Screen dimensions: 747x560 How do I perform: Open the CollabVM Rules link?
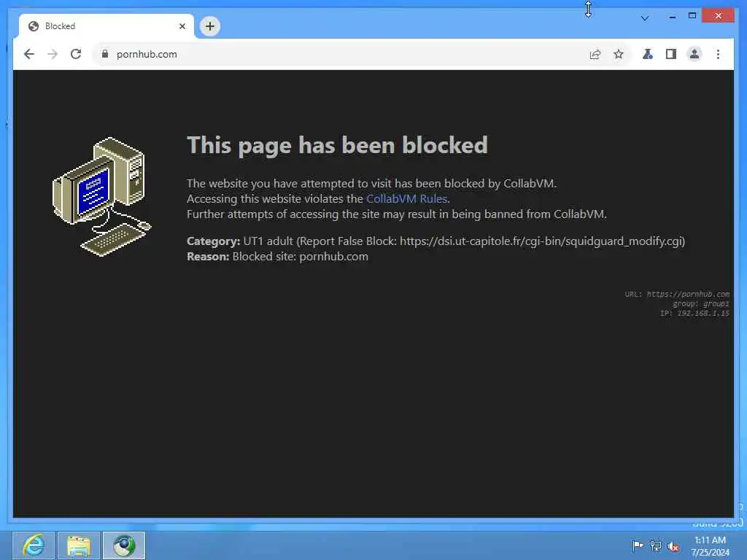tap(406, 198)
